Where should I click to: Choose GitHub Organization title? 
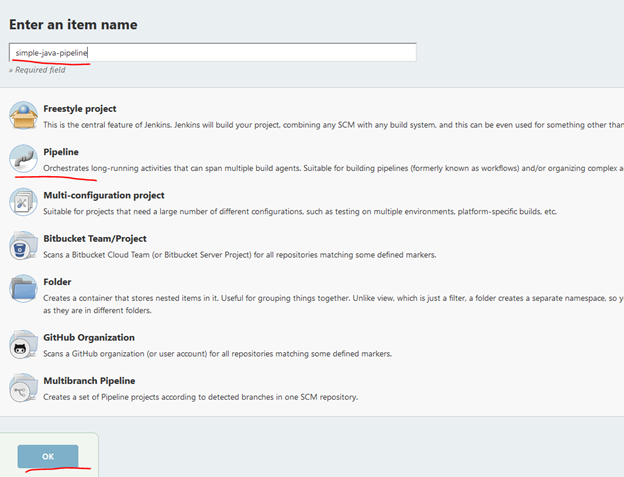point(89,338)
